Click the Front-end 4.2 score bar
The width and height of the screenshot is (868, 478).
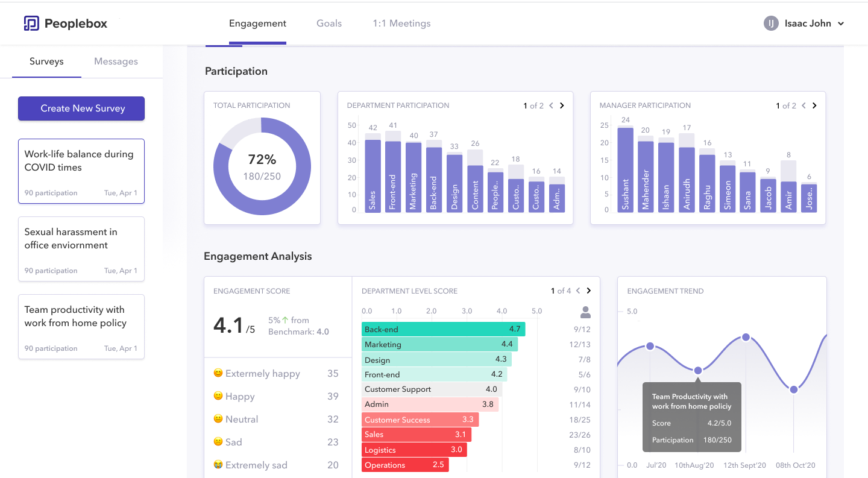tap(435, 374)
